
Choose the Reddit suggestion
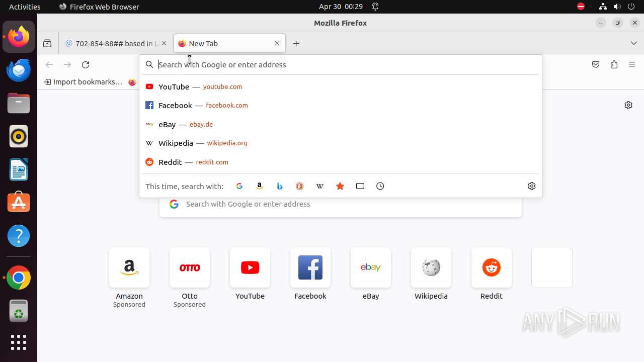pos(341,162)
